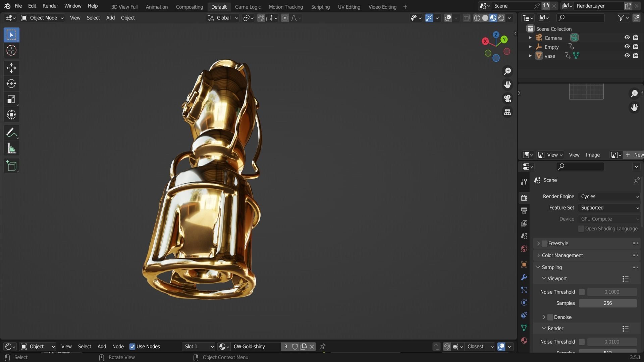
Task: Select the Measure tool
Action: tap(11, 148)
